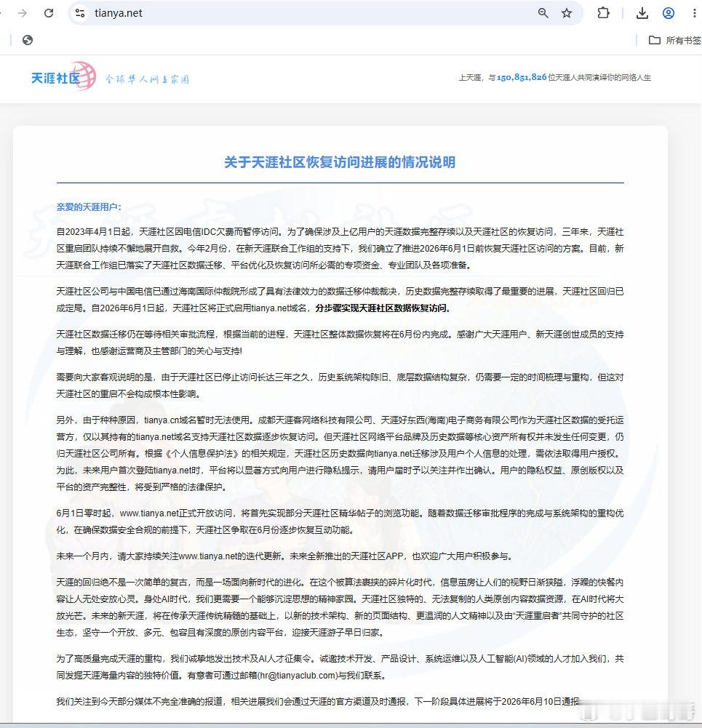
Task: Click the 天涯社区 logo
Action: (63, 76)
